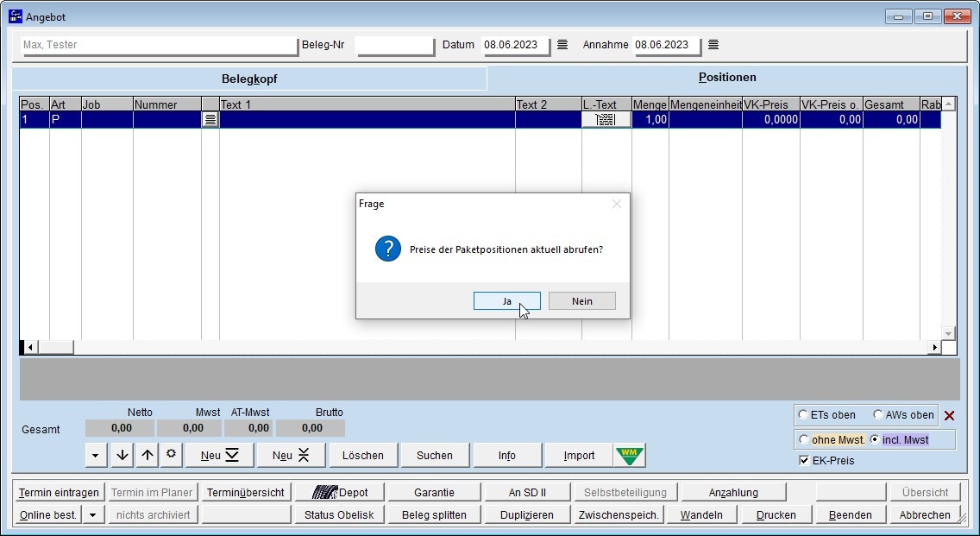Click the Art cell showing P
The height and width of the screenshot is (536, 980).
pos(65,119)
